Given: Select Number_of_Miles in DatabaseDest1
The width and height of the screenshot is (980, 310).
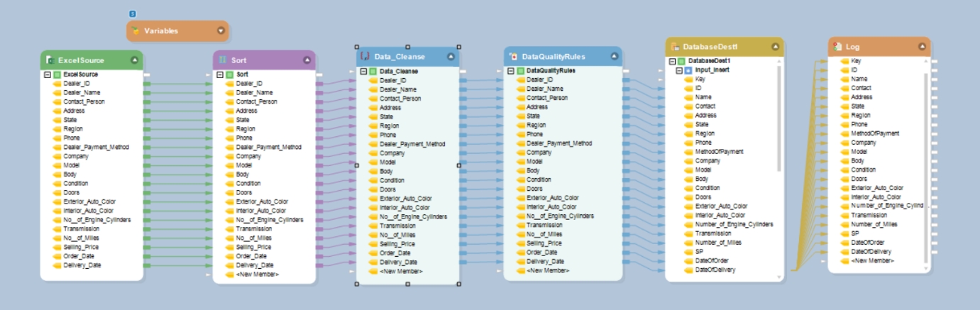Looking at the screenshot, I should point(718,242).
